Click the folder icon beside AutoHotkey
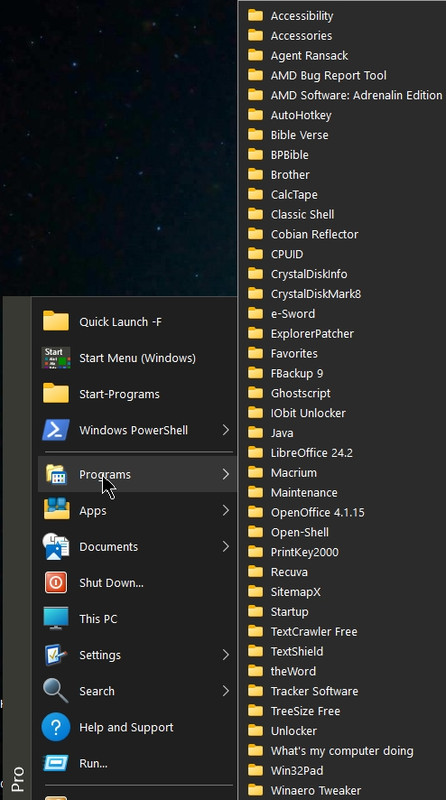The height and width of the screenshot is (800, 446). pos(255,115)
